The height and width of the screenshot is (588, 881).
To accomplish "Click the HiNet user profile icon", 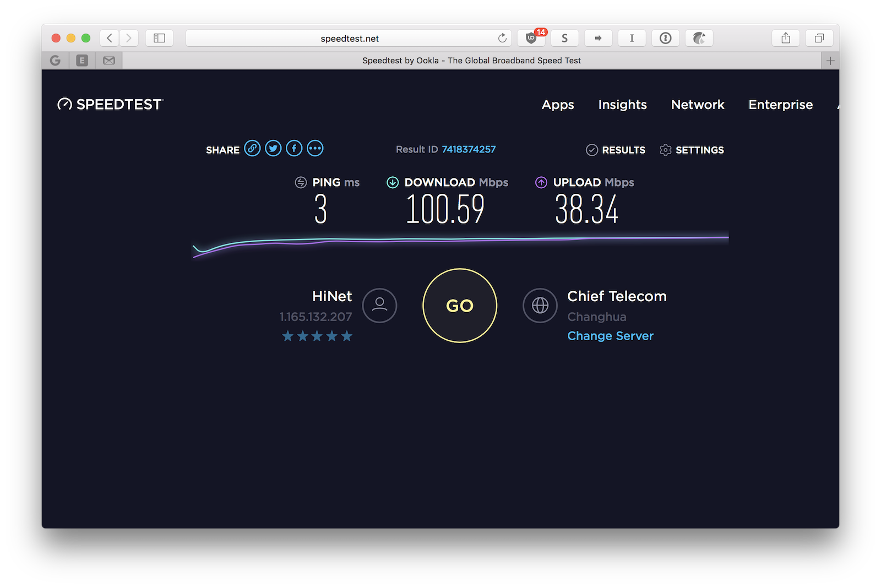I will pos(379,306).
